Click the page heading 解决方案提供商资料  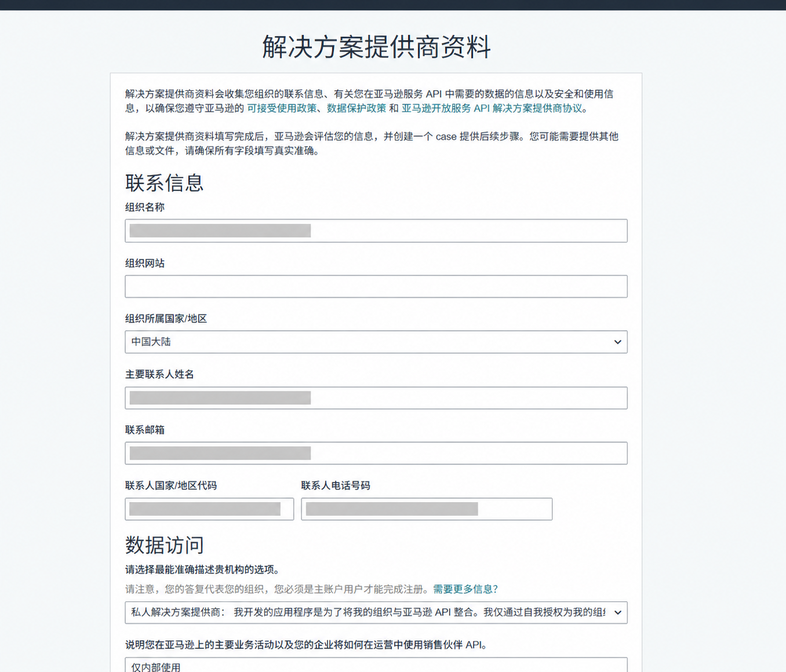[377, 46]
